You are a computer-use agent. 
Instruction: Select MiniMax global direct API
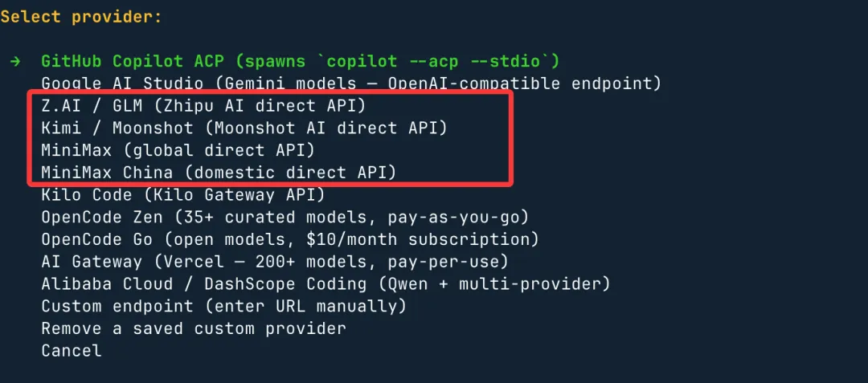pos(178,150)
